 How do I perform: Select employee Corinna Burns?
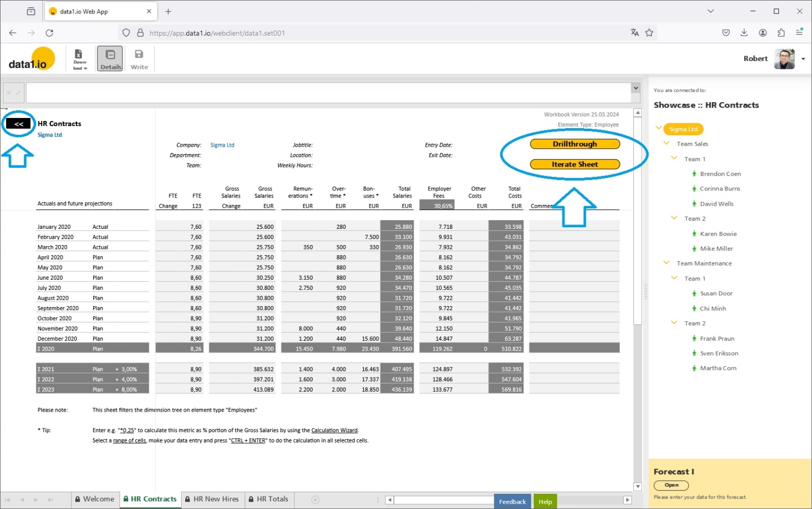(x=720, y=189)
